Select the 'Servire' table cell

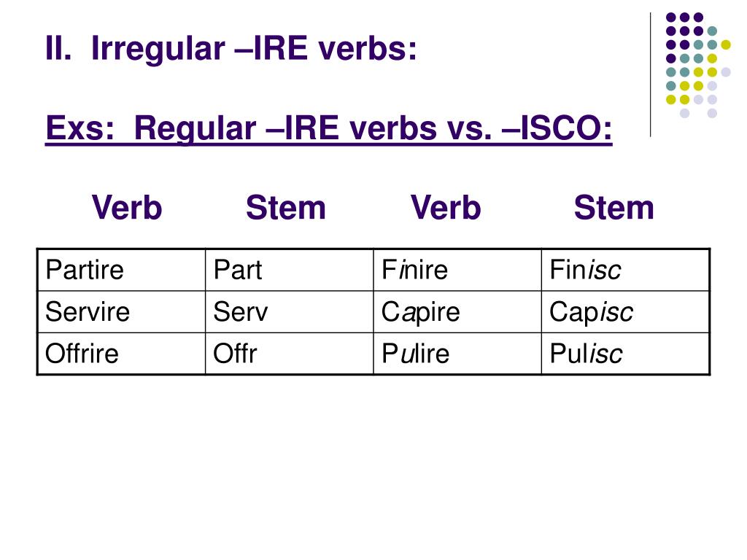click(x=122, y=312)
